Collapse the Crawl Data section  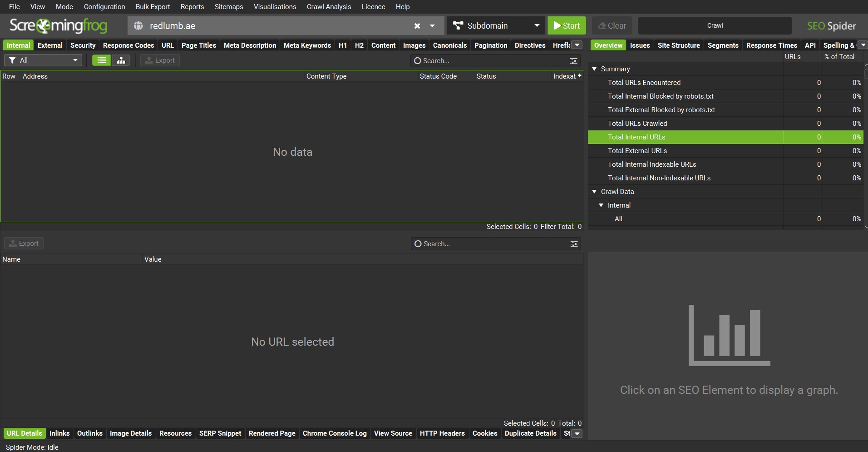coord(595,191)
